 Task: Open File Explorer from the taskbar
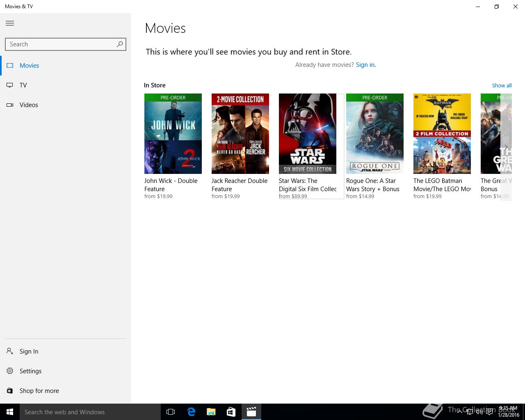(x=211, y=412)
